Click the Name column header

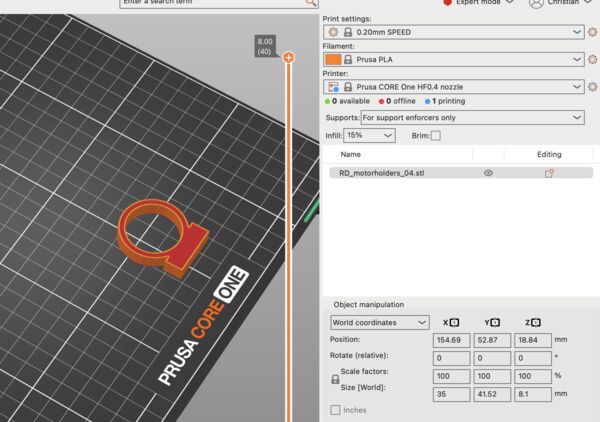[x=351, y=154]
